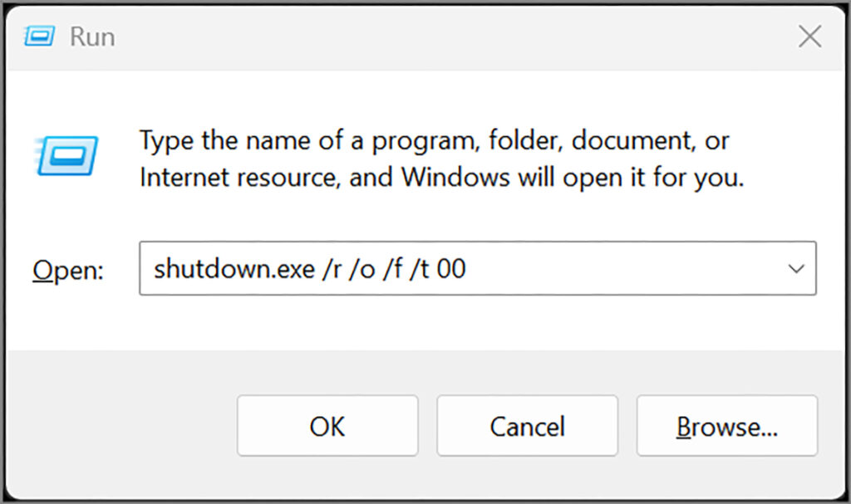Confirm the command with OK
851x504 pixels.
tap(327, 426)
